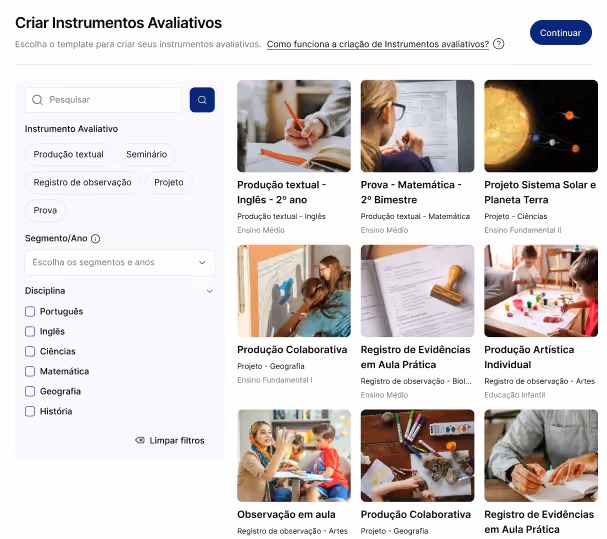The image size is (607, 539).
Task: Pick the bottom Registro de Evidências writing thumbnail
Action: 541,456
